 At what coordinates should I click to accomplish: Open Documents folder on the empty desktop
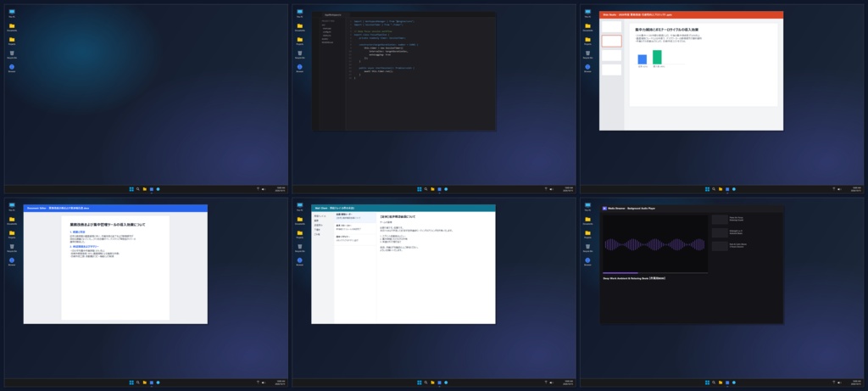(x=12, y=25)
